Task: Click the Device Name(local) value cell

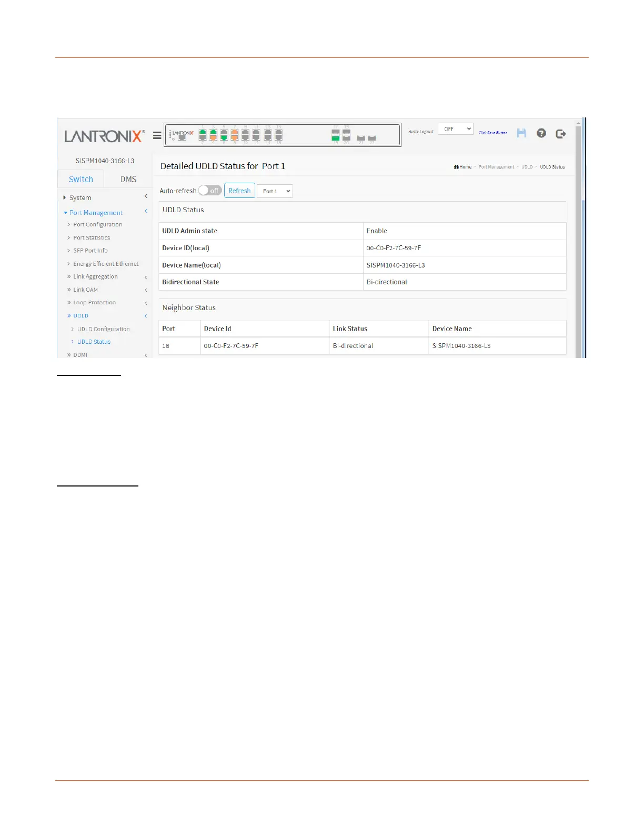Action: tap(465, 265)
